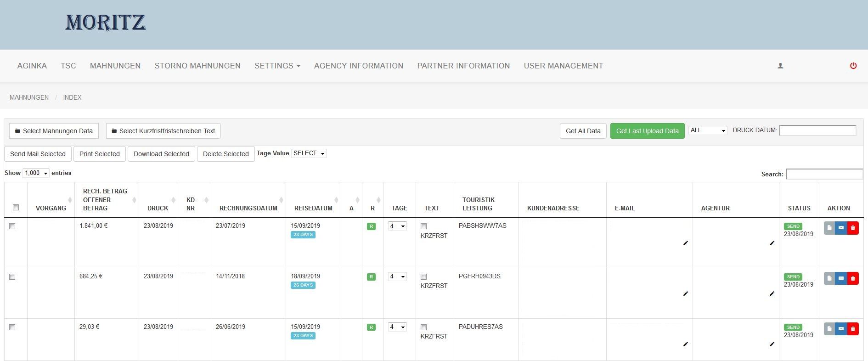Viewport: 868px width, 361px height.
Task: Expand the Show entries 1,000 dropdown
Action: coord(36,173)
